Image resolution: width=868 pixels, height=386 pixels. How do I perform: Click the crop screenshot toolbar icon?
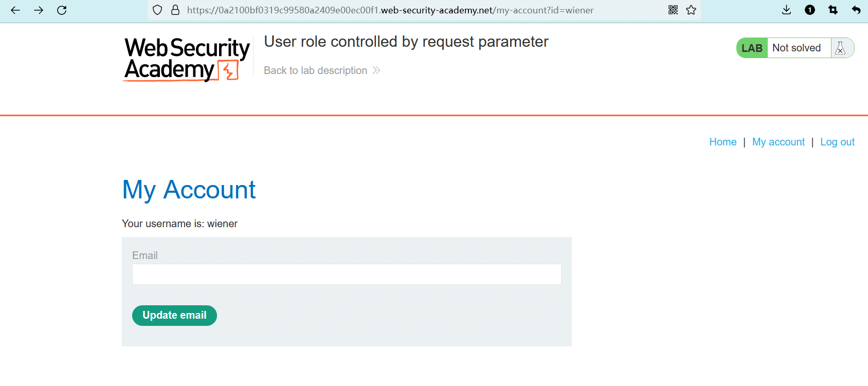tap(833, 10)
